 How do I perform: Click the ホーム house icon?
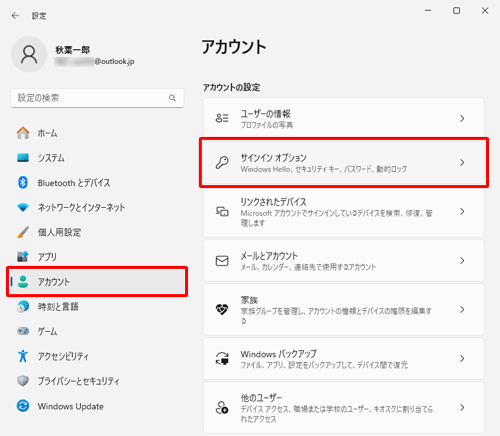(x=23, y=133)
